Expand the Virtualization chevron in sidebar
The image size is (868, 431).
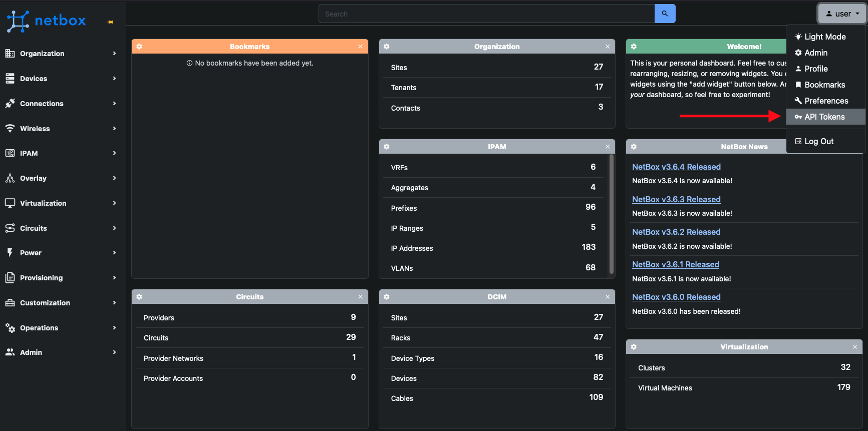click(x=114, y=203)
